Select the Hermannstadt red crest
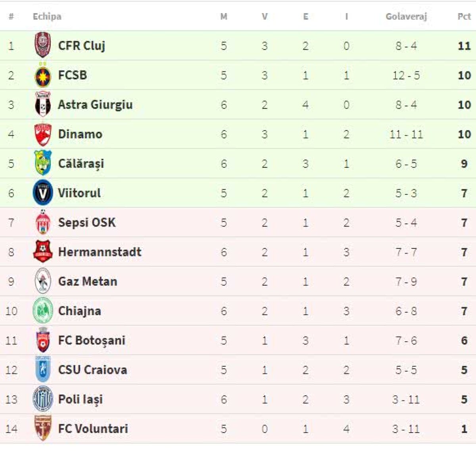The height and width of the screenshot is (460, 476). click(42, 252)
